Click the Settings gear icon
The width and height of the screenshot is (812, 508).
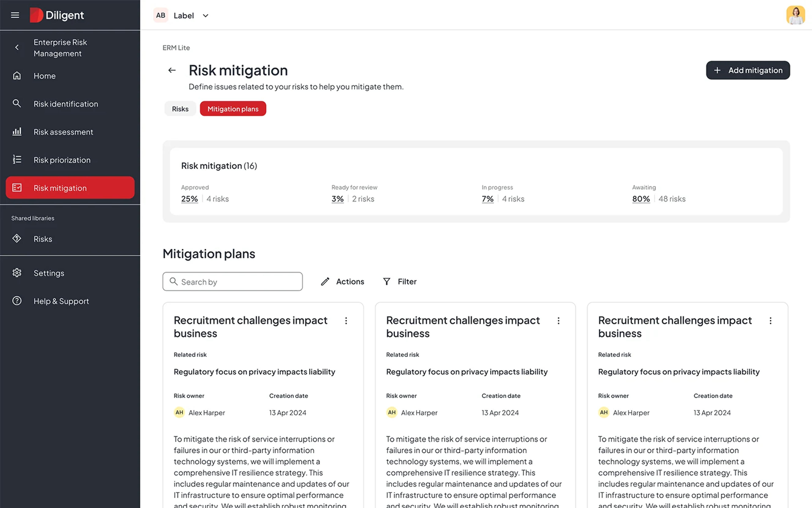coord(17,273)
